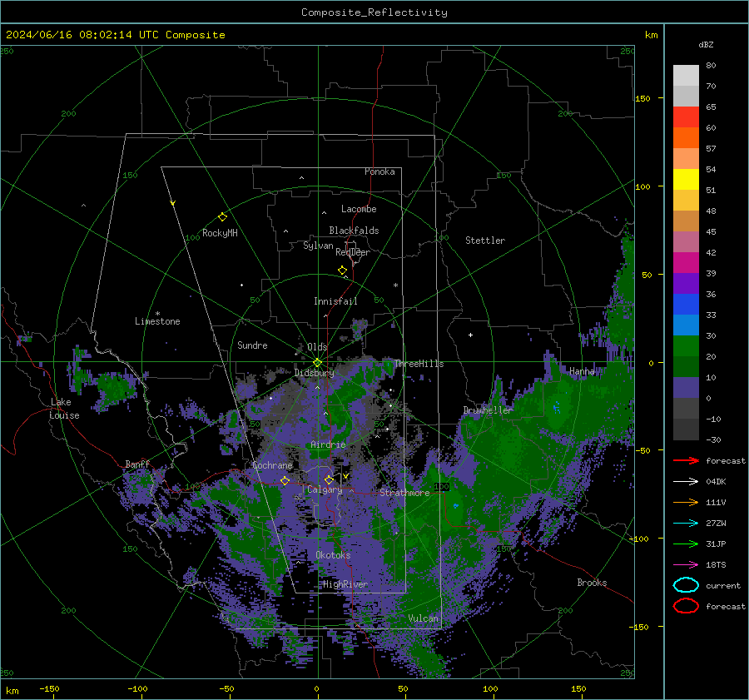
Task: Click the Okotoks map label
Action: tap(333, 555)
